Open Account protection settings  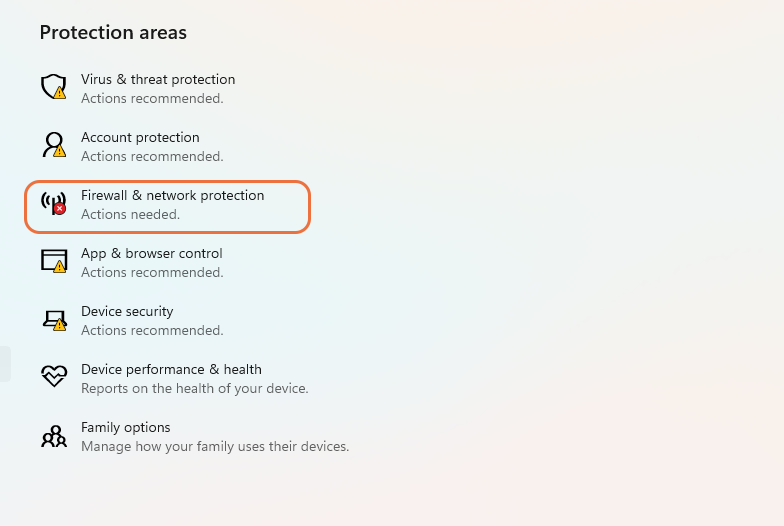point(140,138)
